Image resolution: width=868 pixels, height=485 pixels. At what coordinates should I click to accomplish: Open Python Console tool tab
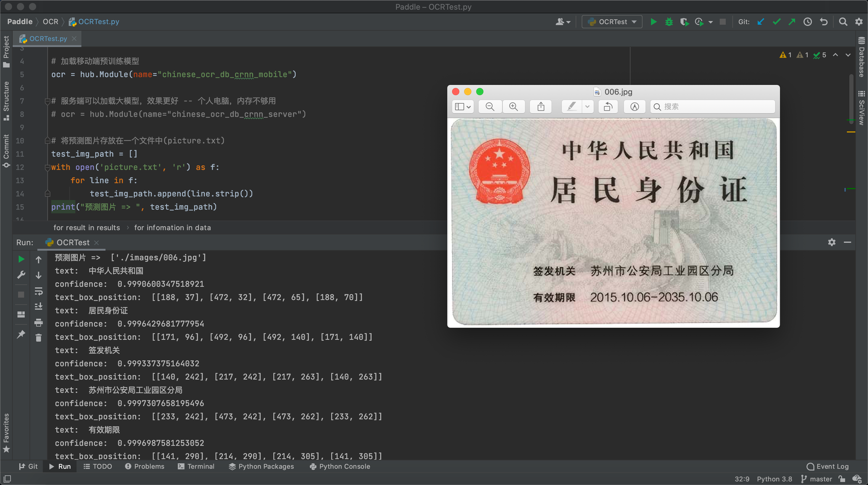click(340, 467)
